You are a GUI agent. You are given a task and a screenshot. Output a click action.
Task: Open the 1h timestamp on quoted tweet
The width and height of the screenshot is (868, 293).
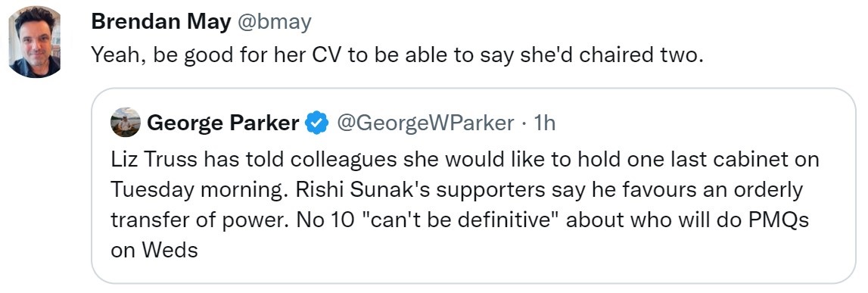pyautogui.click(x=544, y=123)
